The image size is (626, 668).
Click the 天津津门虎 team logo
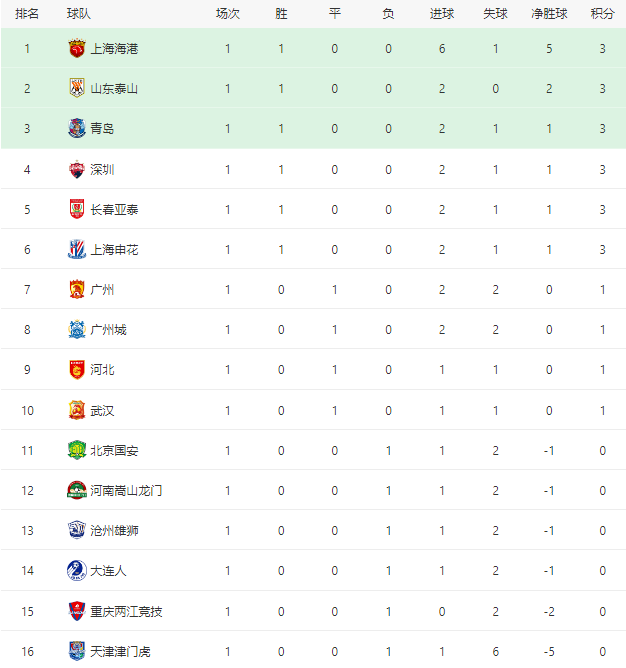(x=77, y=651)
